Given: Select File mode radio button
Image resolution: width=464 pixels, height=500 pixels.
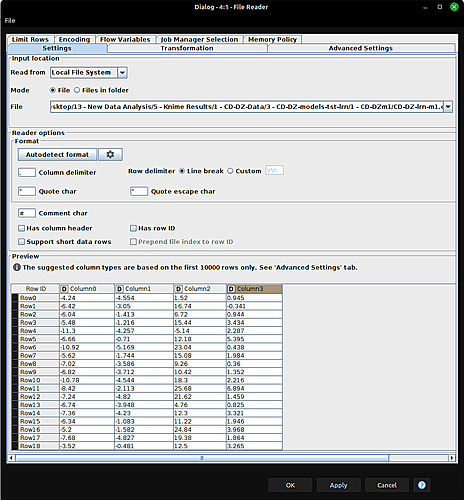Looking at the screenshot, I should [x=52, y=90].
